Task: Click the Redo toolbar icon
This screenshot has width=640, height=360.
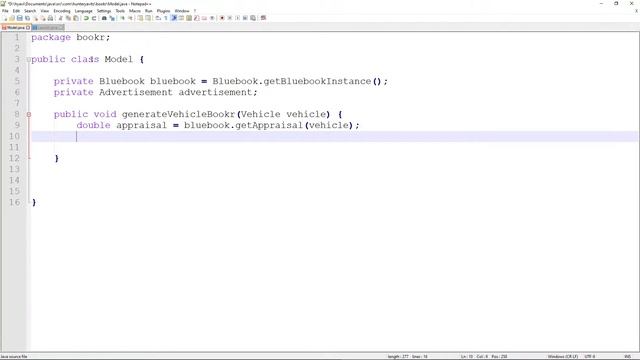Action: click(x=94, y=18)
